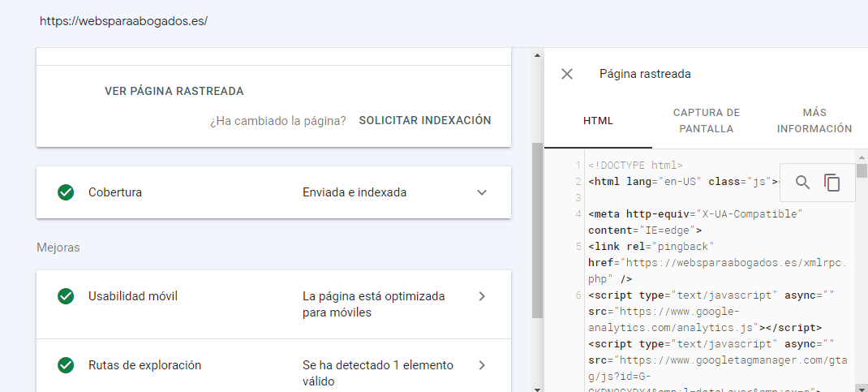The image size is (868, 392).
Task: Click Solicitar indexación
Action: pos(425,120)
